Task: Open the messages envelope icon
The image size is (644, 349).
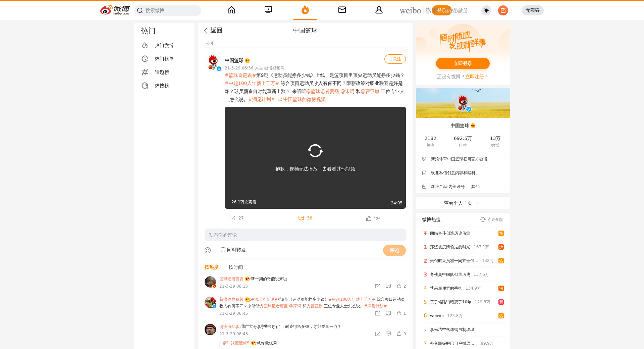Action: pos(342,10)
